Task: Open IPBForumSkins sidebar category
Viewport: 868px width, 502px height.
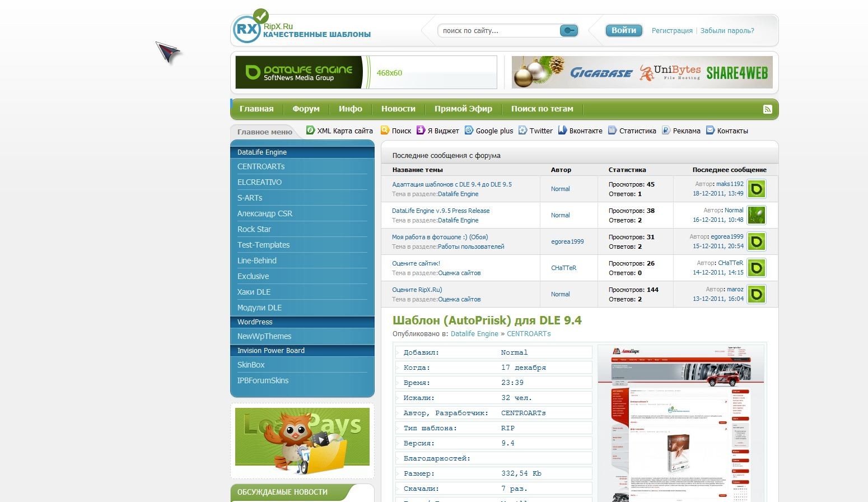Action: click(x=263, y=380)
